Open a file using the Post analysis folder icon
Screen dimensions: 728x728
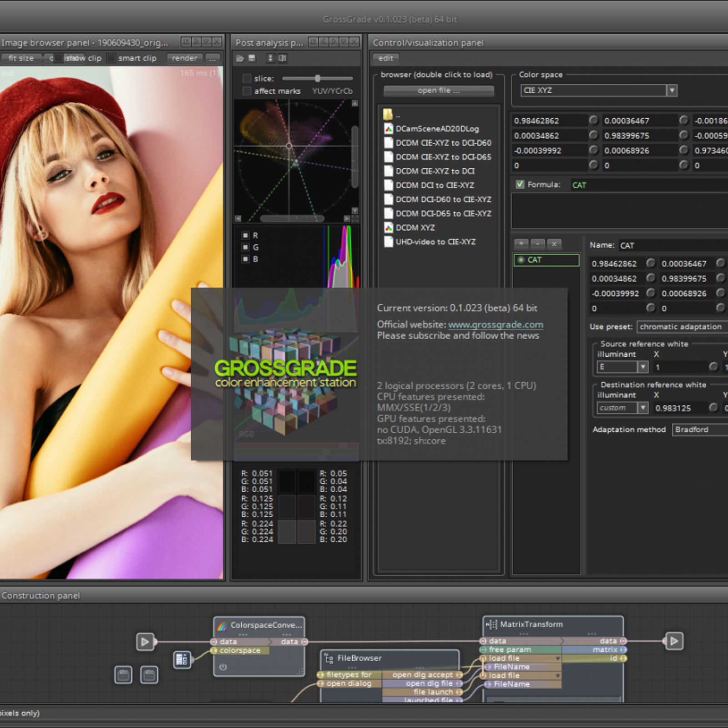240,58
